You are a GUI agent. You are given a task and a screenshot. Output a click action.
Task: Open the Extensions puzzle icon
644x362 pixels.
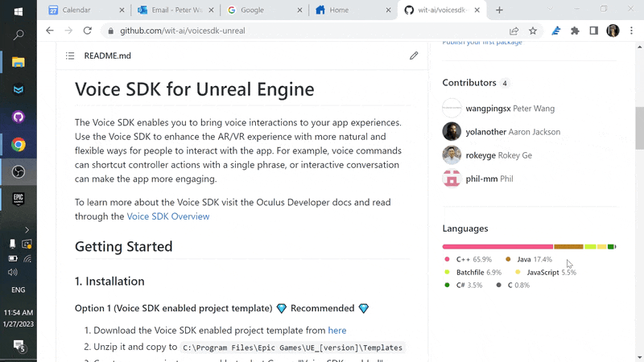[x=575, y=31]
